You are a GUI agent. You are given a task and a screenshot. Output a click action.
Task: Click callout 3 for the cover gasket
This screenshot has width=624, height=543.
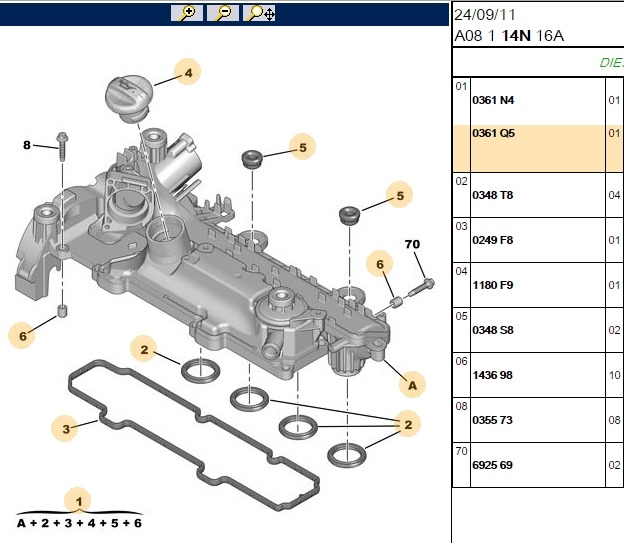[65, 429]
